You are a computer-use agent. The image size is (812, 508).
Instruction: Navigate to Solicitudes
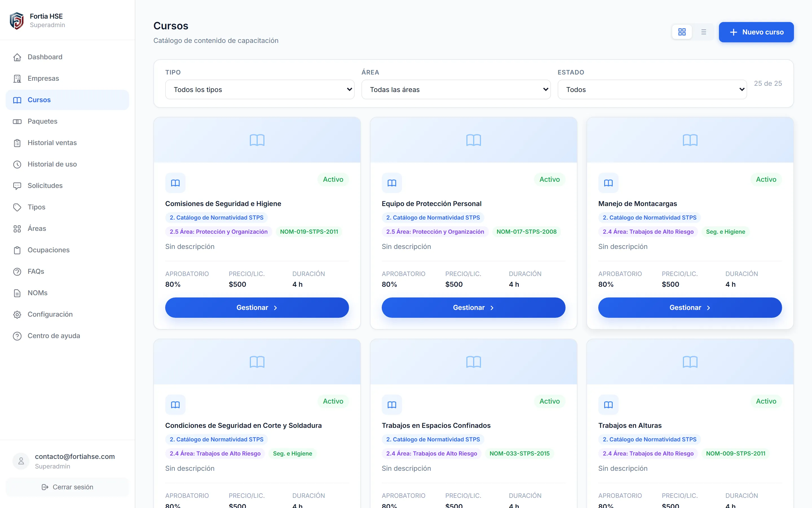tap(67, 186)
